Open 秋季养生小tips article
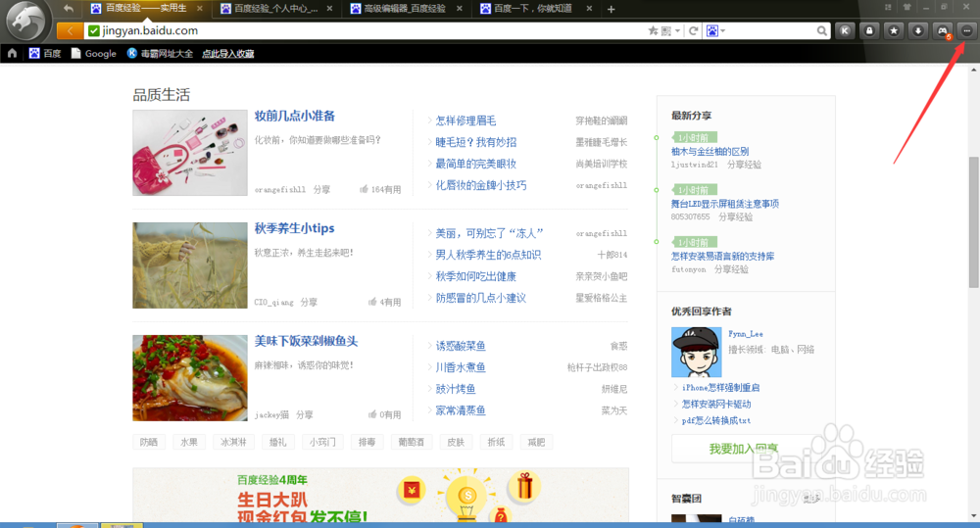The image size is (980, 528). [294, 228]
